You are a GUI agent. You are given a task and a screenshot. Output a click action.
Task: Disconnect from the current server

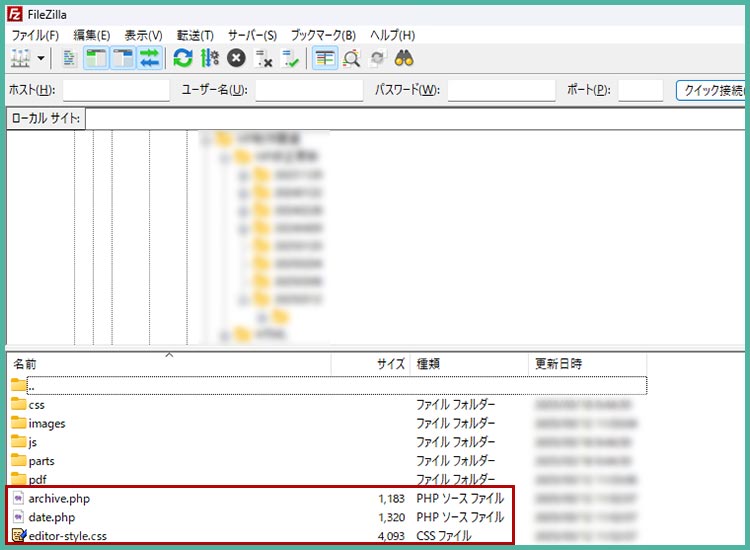(264, 58)
